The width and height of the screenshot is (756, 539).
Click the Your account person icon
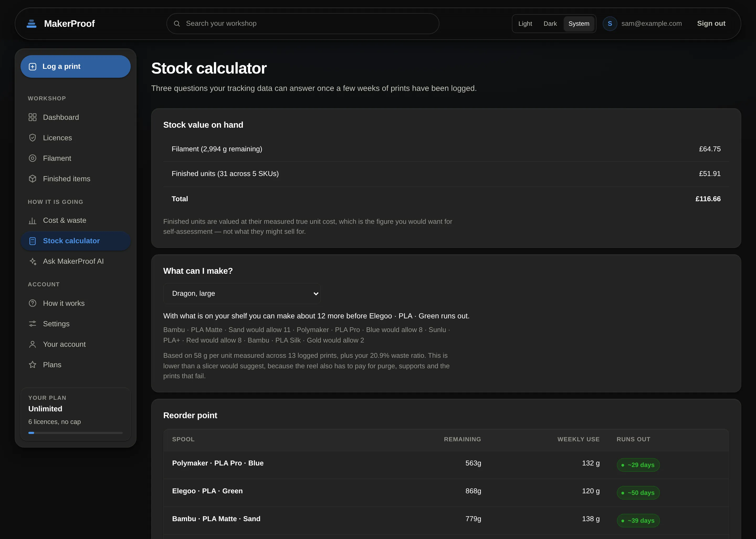pos(33,345)
